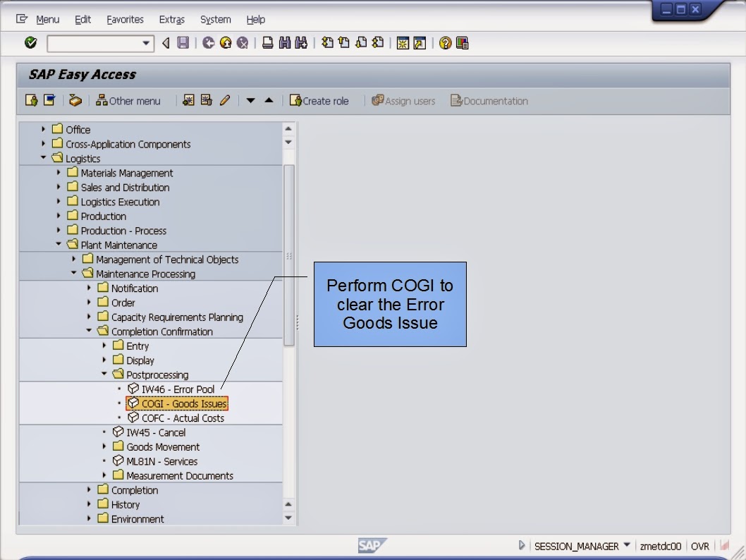Collapse the Postprocessing folder
Image resolution: width=746 pixels, height=560 pixels.
pos(104,374)
